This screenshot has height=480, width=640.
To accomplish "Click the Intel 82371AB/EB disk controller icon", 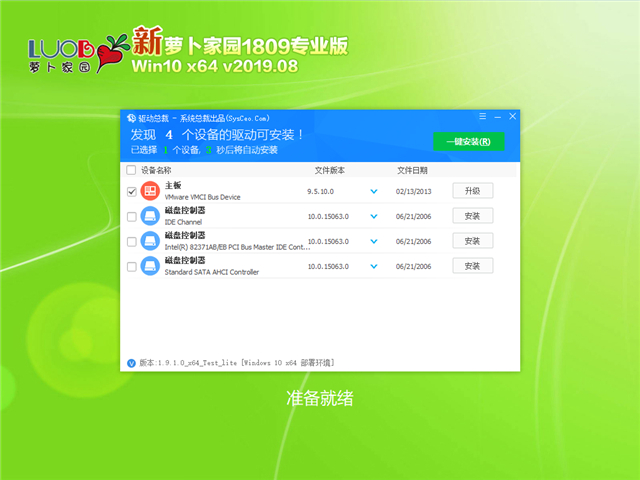I will [150, 241].
